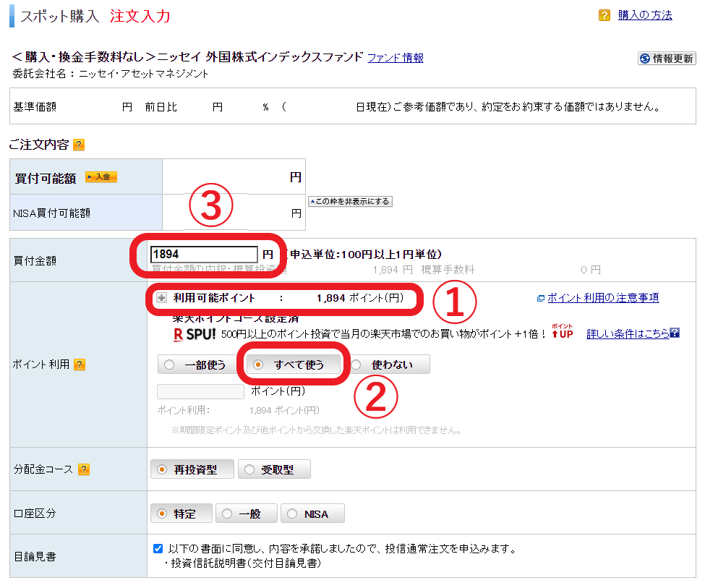Click the ポイントUP red arrow badge

[x=562, y=331]
